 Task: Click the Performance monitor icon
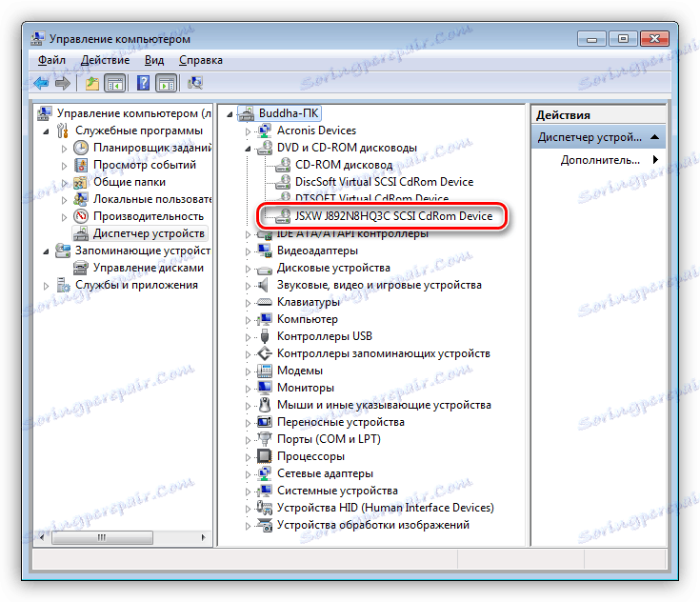(x=81, y=216)
